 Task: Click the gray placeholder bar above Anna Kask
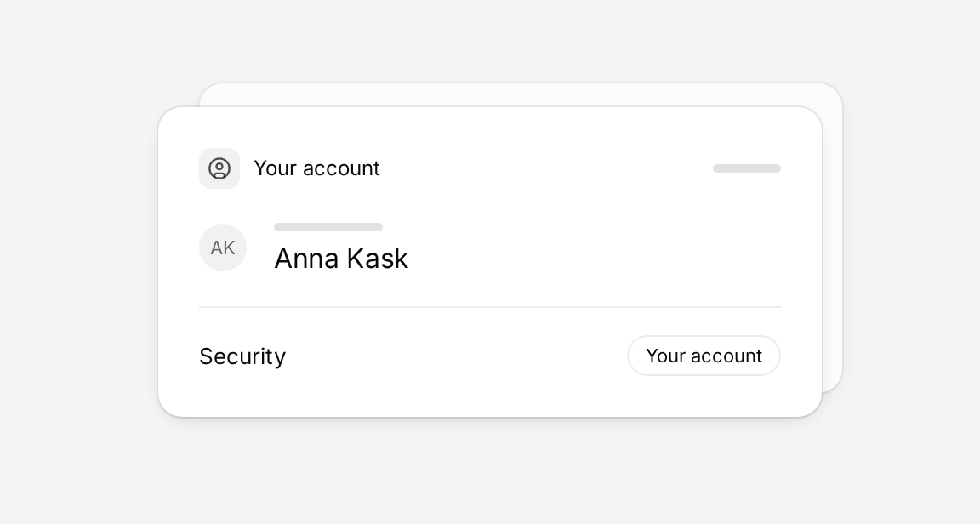pos(328,227)
